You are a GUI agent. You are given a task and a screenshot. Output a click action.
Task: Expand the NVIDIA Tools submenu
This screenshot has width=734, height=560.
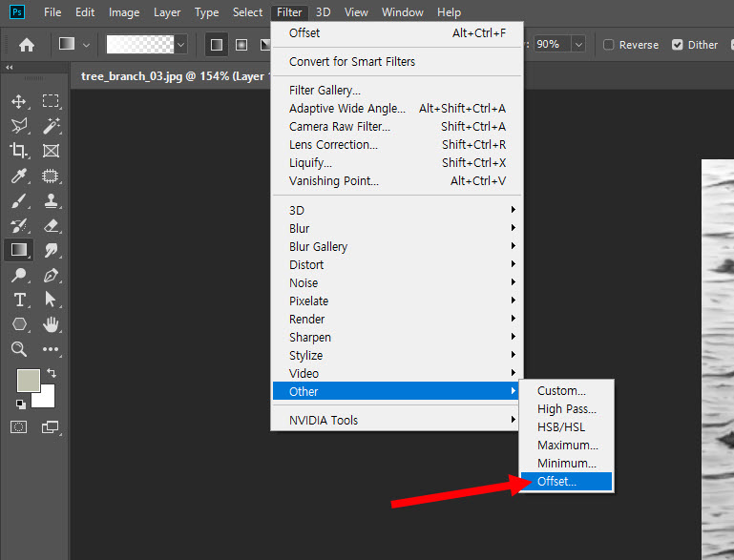pos(397,420)
